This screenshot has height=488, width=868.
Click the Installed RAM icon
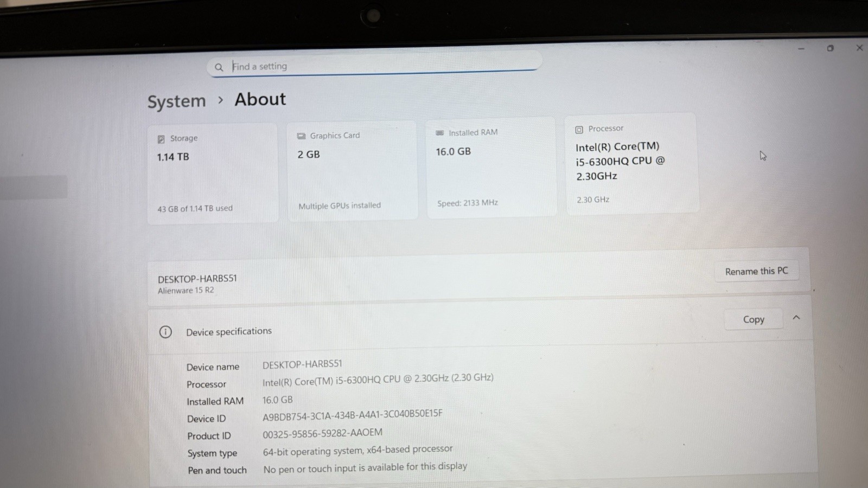pyautogui.click(x=440, y=133)
